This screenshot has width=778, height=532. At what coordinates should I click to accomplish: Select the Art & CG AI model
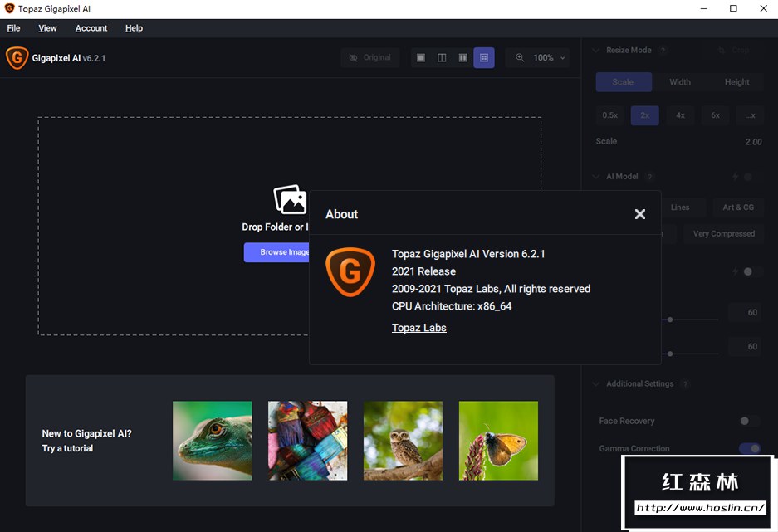738,207
